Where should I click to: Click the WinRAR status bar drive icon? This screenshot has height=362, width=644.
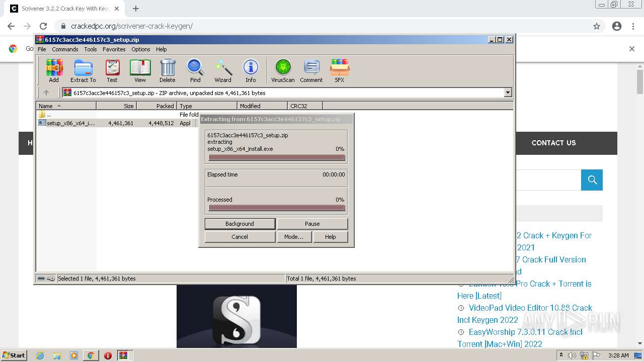(x=41, y=279)
